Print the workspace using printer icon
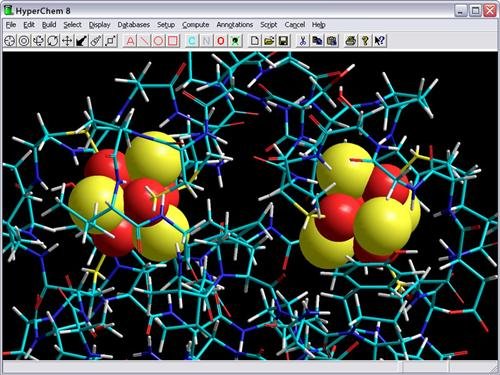This screenshot has height=375, width=500. [351, 41]
